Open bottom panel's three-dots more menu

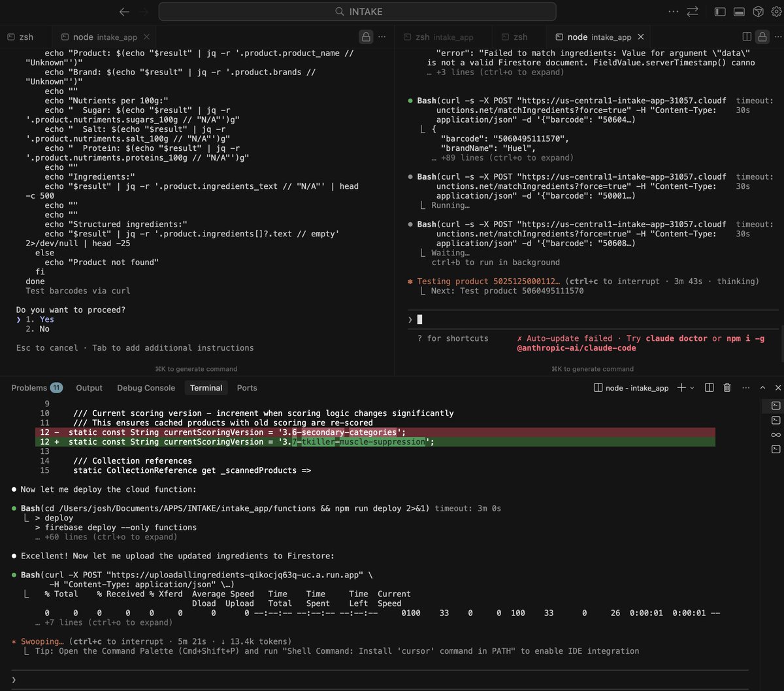pos(745,387)
